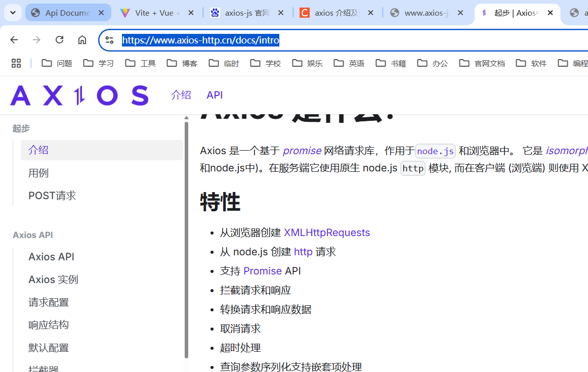This screenshot has height=372, width=588.
Task: Switch to the axios 介绍及 tab
Action: [337, 13]
